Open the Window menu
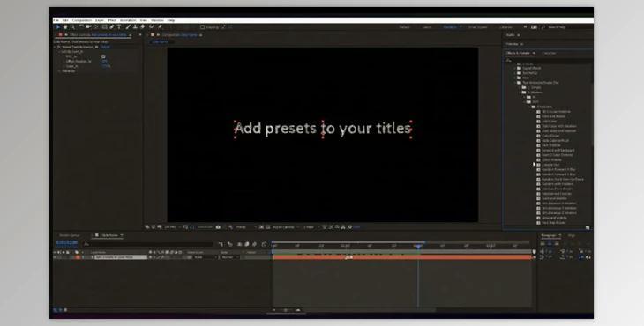Viewport: 644px width, 326px height. click(157, 20)
